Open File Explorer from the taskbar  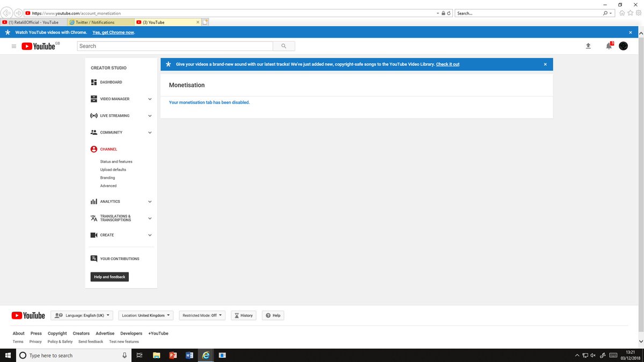pyautogui.click(x=156, y=355)
